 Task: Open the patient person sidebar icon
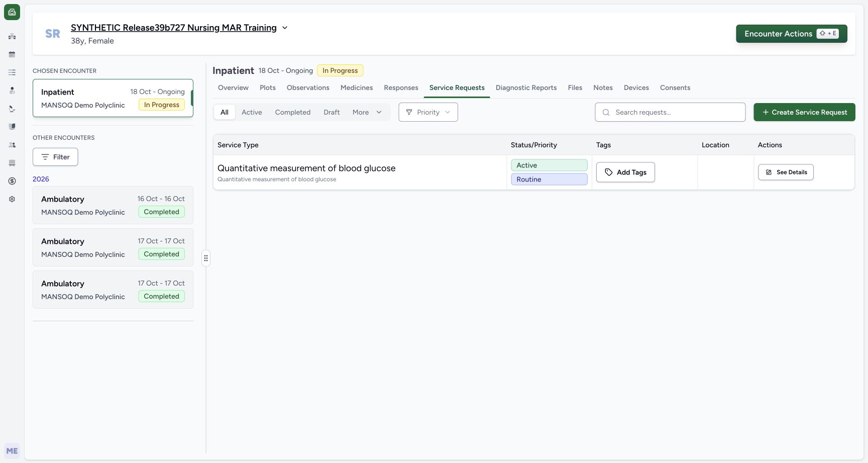pyautogui.click(x=12, y=90)
